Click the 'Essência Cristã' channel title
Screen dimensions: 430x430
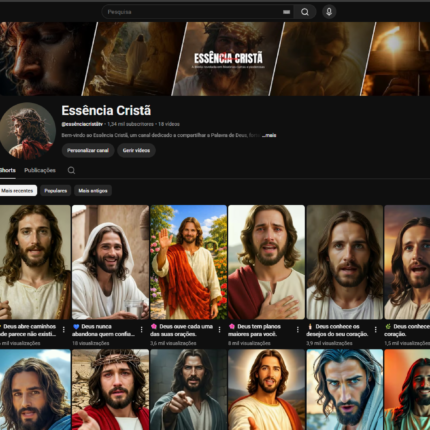(106, 110)
